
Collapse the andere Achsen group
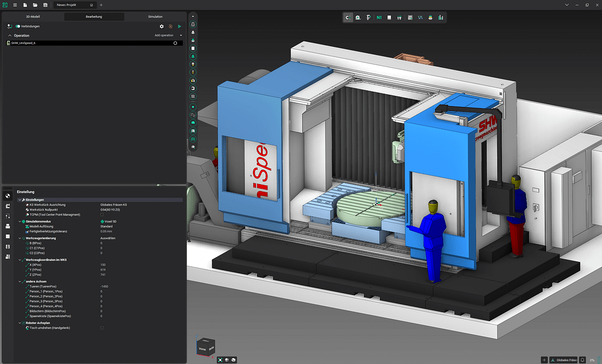19,282
